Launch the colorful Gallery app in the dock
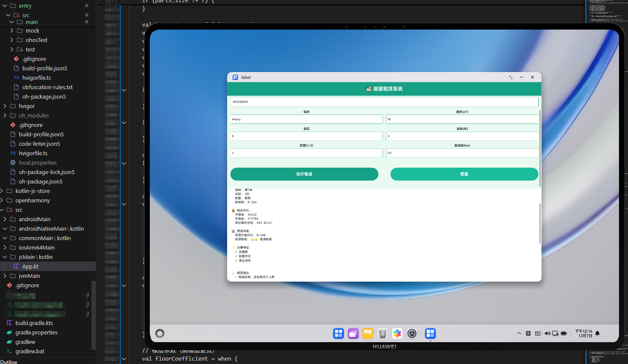The image size is (628, 364). (397, 333)
